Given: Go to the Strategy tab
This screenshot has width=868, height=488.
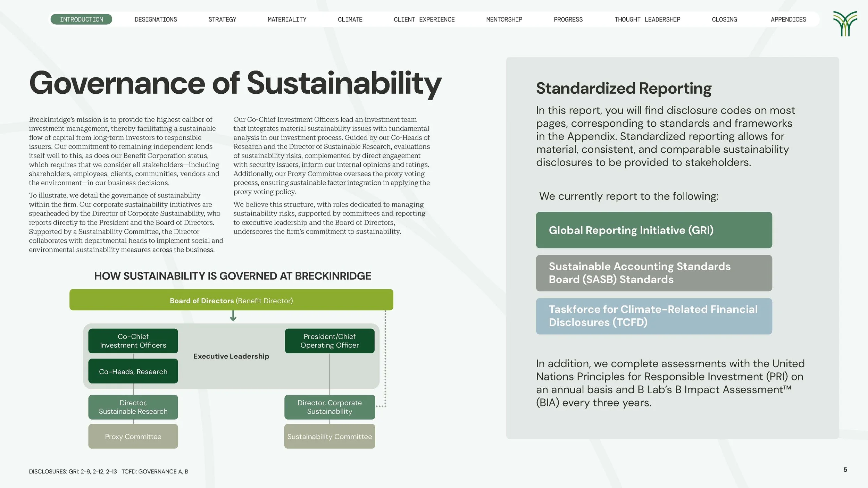Looking at the screenshot, I should click(222, 19).
